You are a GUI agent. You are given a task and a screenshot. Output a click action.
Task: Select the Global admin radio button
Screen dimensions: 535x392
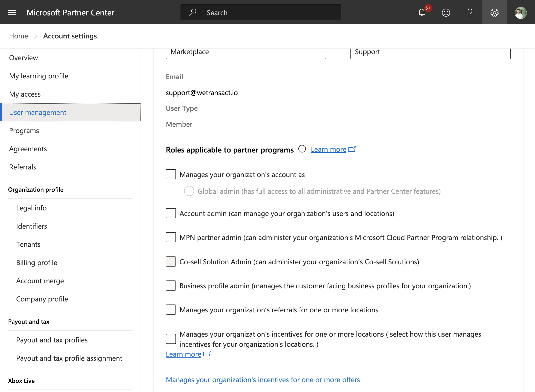point(189,191)
